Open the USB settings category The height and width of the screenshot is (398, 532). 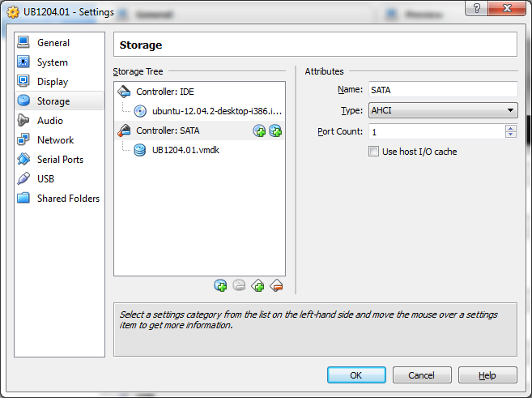(45, 179)
